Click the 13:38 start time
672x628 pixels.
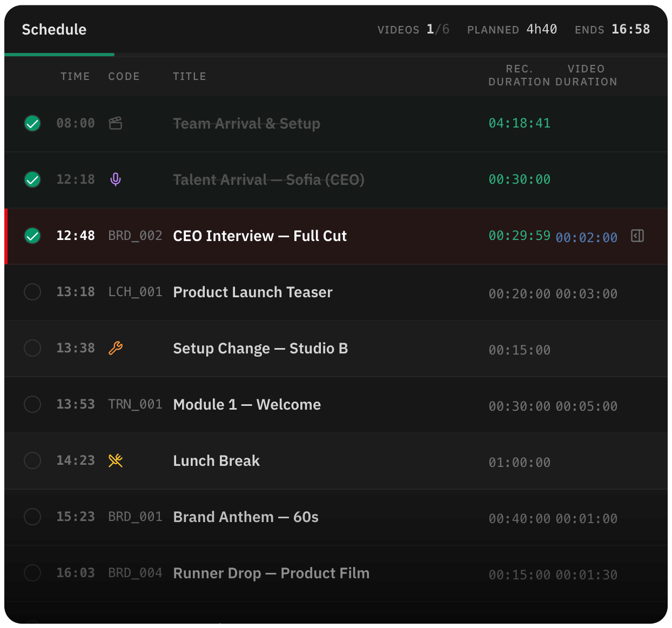tap(76, 348)
